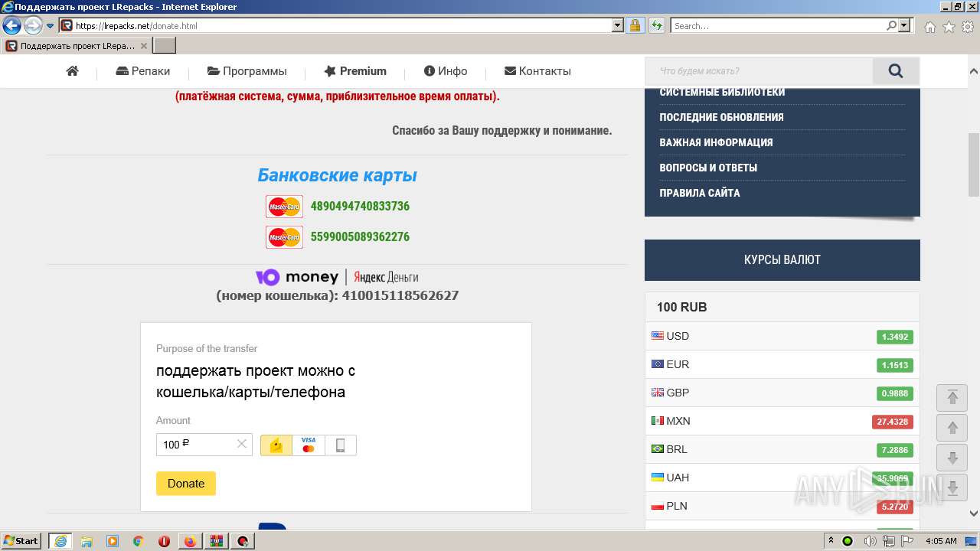Choose mobile phone payment method
This screenshot has height=551, width=980.
click(341, 445)
